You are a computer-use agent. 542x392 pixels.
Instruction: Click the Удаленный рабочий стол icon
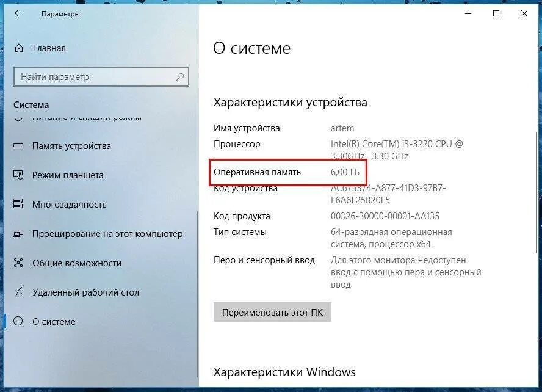tap(18, 292)
